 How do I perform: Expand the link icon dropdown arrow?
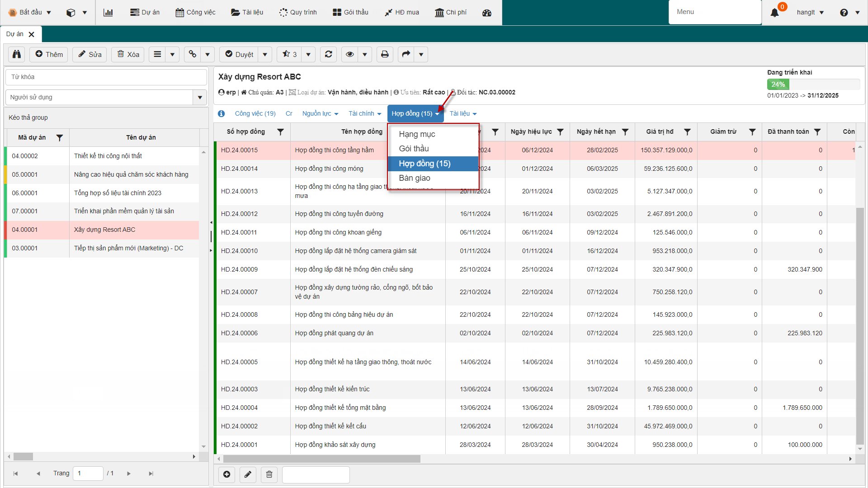coord(208,54)
